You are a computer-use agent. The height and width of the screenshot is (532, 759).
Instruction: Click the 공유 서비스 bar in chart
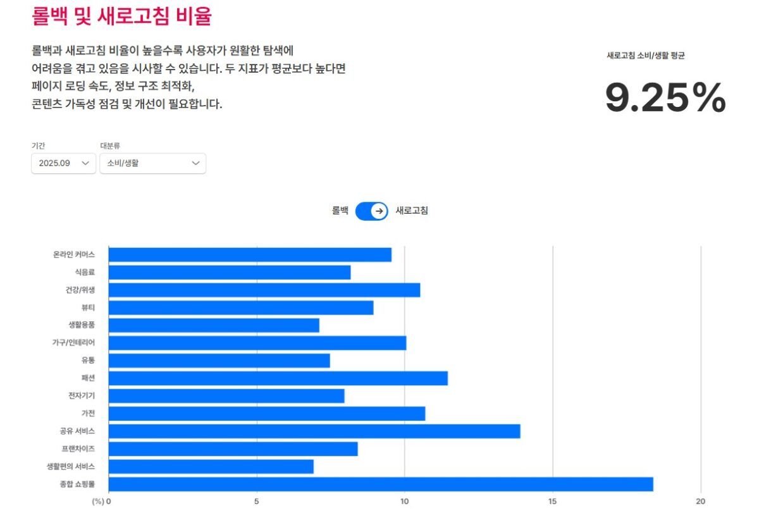314,431
